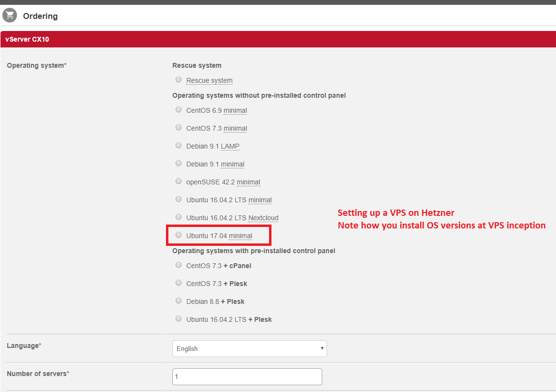Click the 'Ordering' page title text

pos(41,16)
